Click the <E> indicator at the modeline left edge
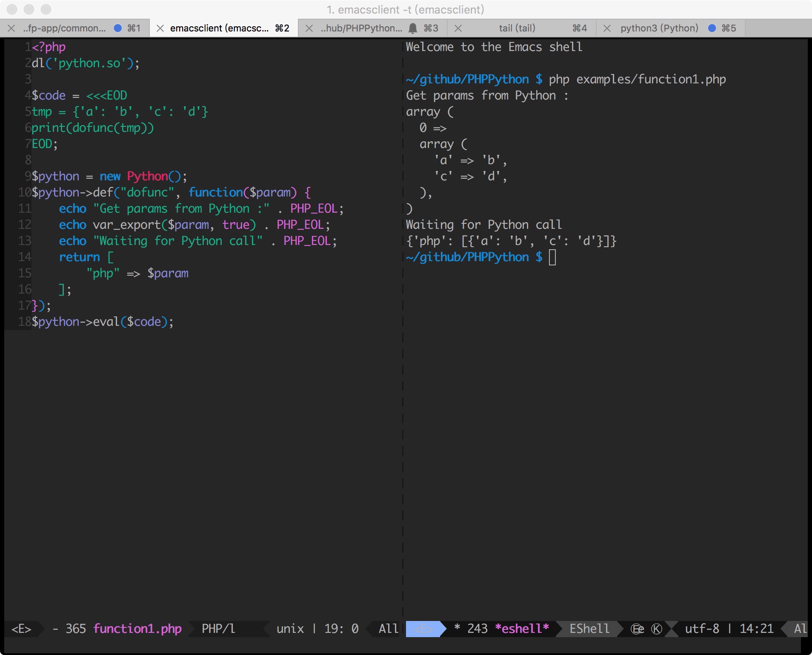The width and height of the screenshot is (812, 655). 20,629
